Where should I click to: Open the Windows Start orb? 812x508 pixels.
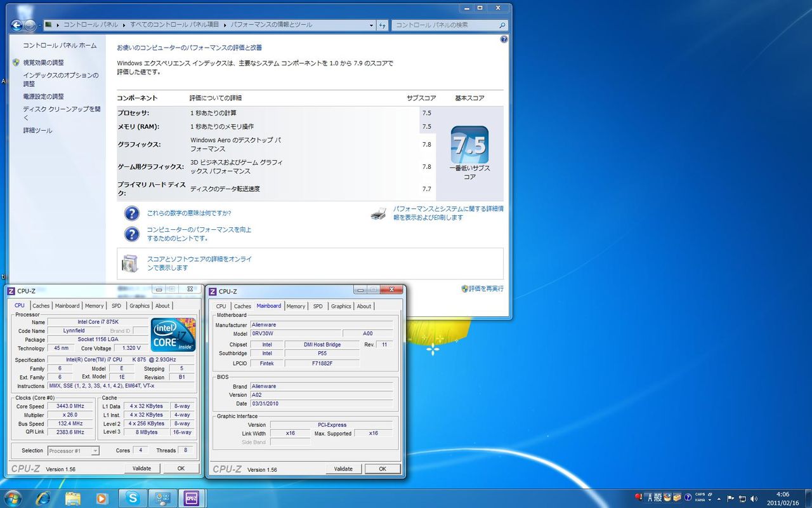coord(13,498)
